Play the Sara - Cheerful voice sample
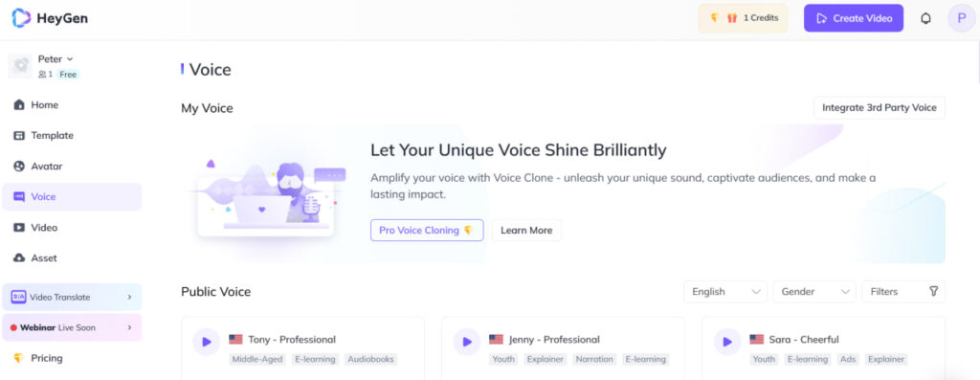The height and width of the screenshot is (380, 980). point(727,342)
